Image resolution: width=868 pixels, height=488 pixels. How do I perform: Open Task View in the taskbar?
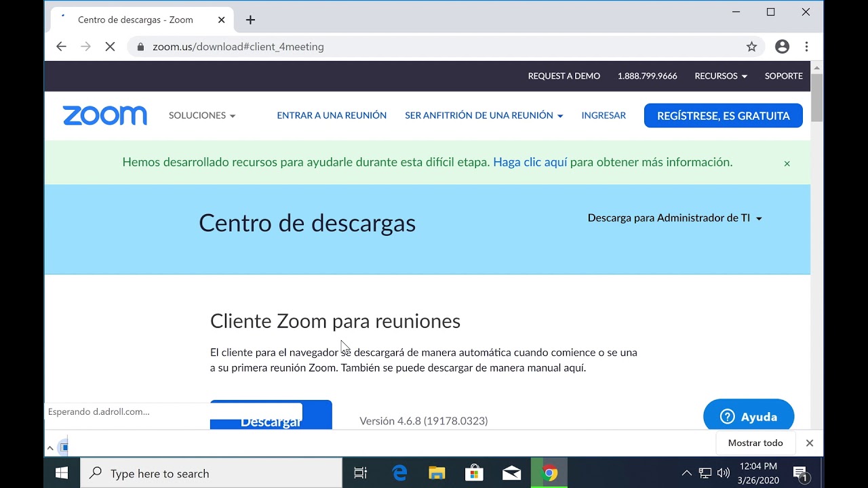pos(361,473)
